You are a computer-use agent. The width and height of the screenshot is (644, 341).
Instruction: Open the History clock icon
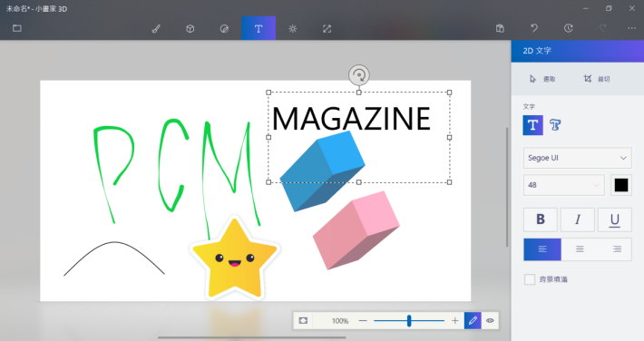569,28
